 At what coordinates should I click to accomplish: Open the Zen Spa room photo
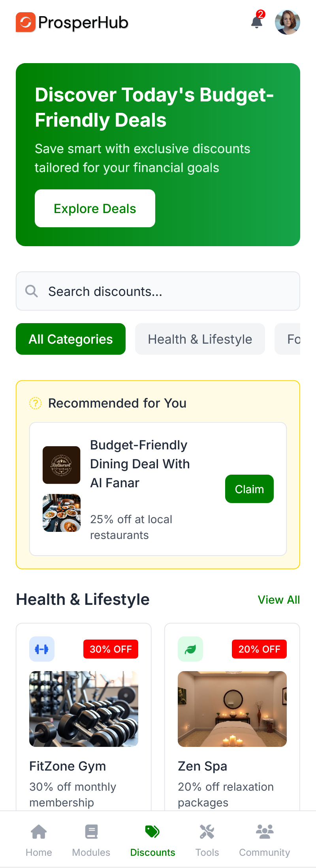pyautogui.click(x=232, y=709)
